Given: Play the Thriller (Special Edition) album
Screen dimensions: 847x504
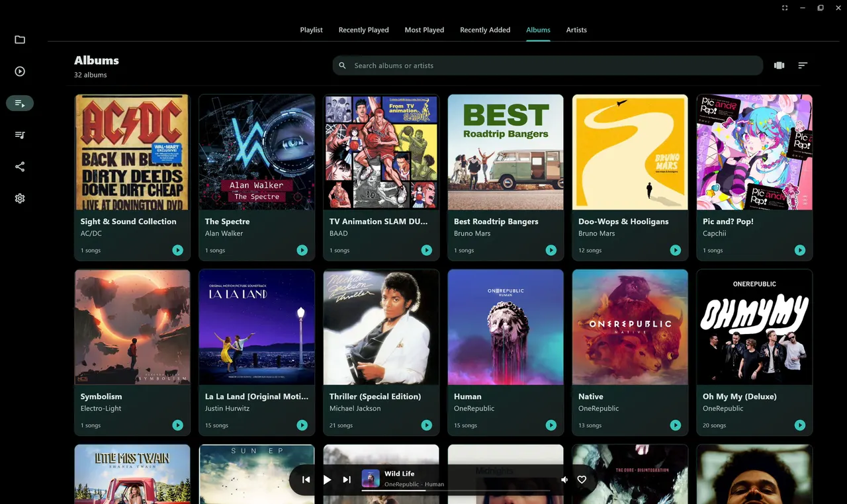Looking at the screenshot, I should pos(426,425).
